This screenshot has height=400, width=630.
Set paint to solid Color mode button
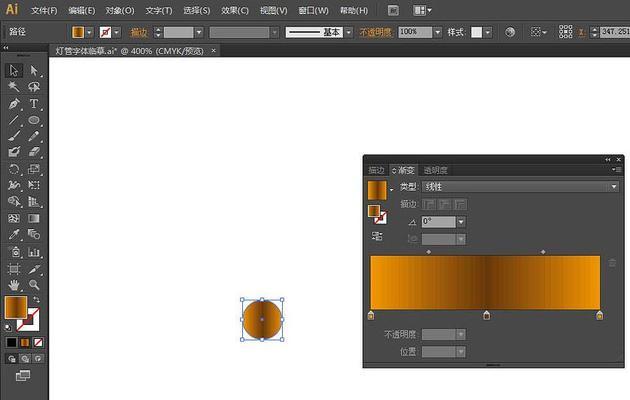(x=11, y=343)
